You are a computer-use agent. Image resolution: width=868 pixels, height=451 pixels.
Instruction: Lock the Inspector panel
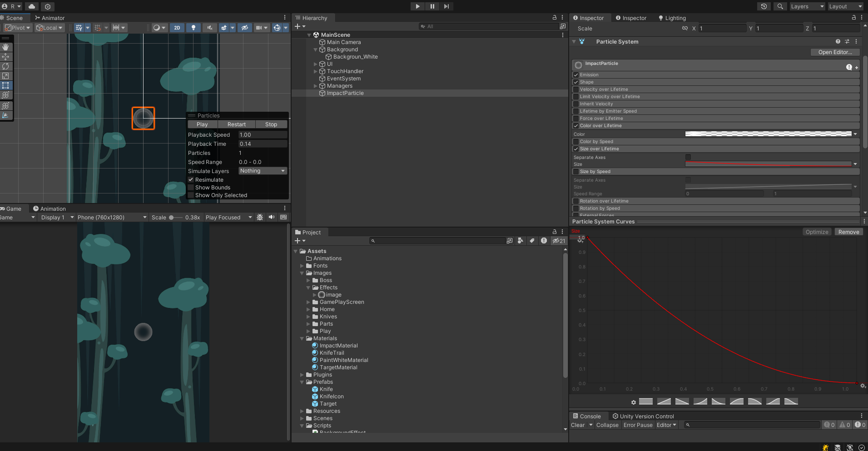pyautogui.click(x=854, y=18)
